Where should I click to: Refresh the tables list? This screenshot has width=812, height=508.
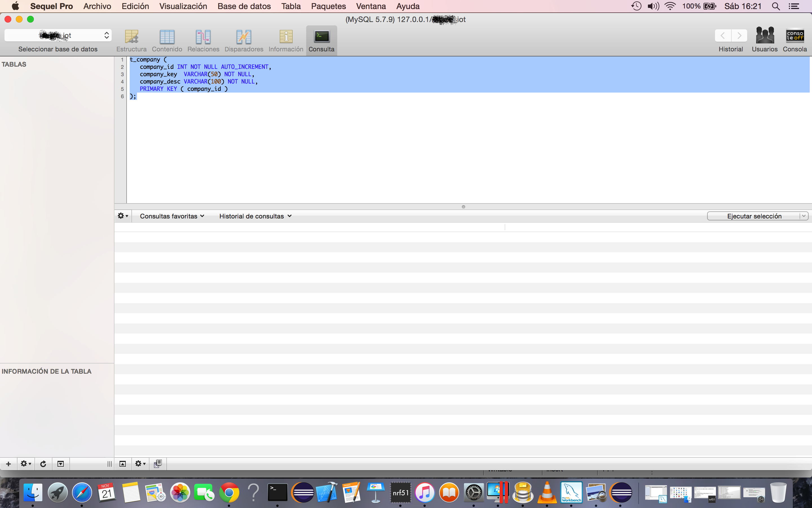(43, 464)
